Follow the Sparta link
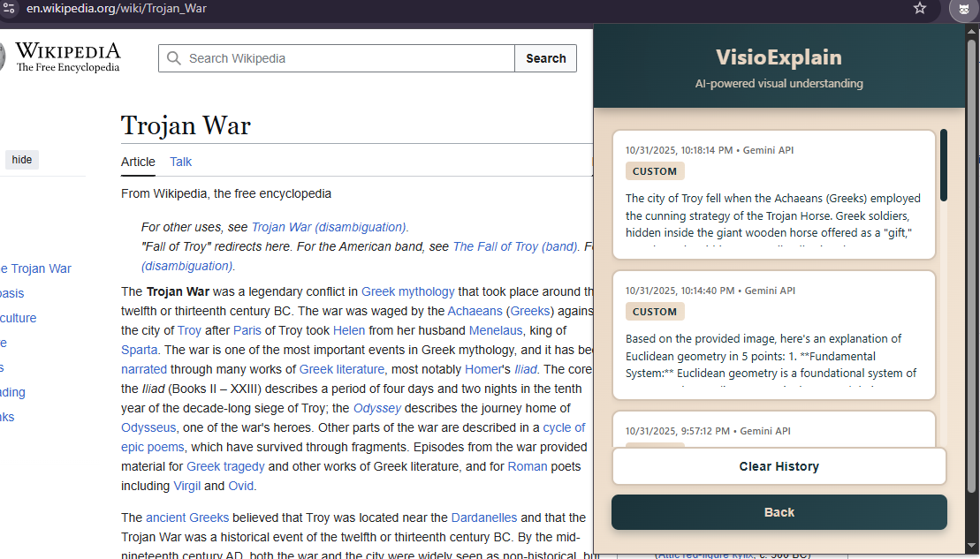 click(x=140, y=350)
